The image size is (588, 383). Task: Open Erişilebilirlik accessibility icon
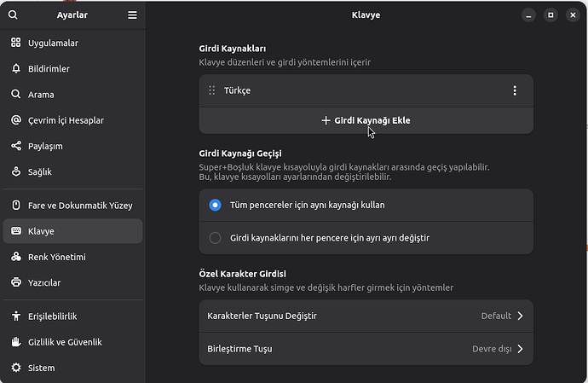16,316
